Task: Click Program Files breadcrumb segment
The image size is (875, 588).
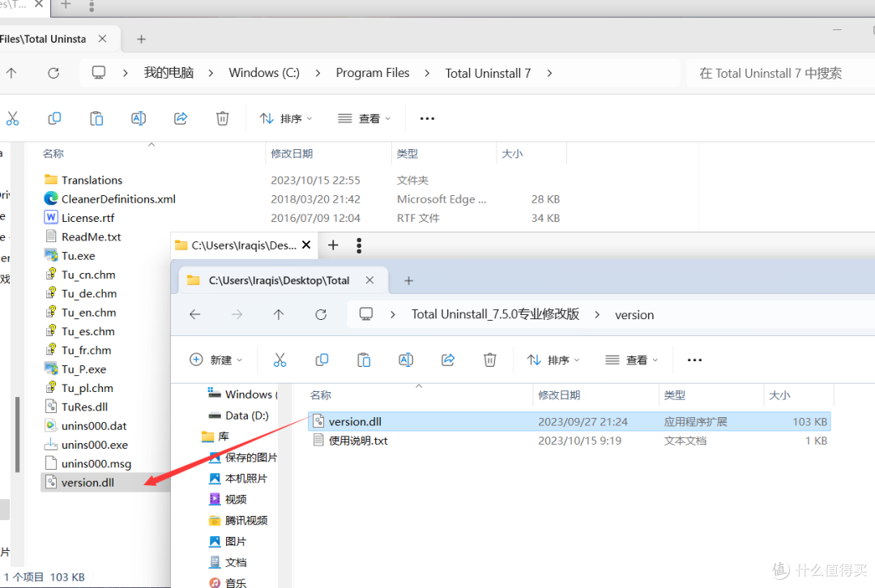Action: pos(372,73)
